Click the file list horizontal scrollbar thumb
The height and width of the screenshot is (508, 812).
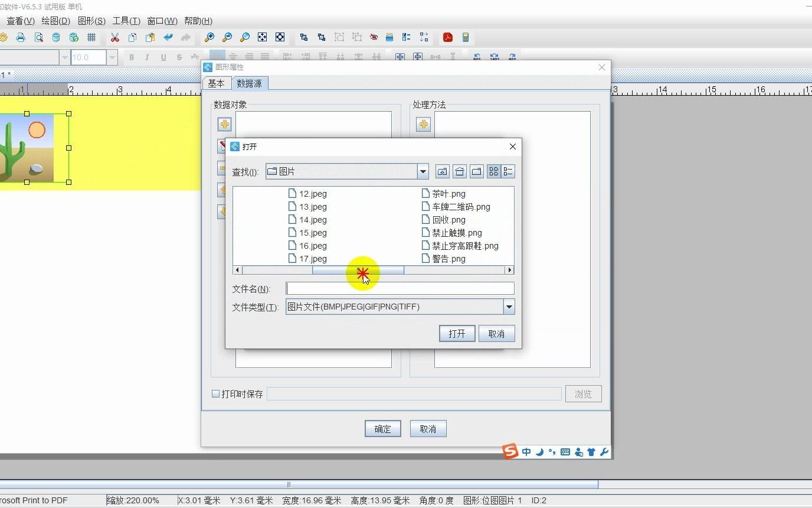(358, 270)
